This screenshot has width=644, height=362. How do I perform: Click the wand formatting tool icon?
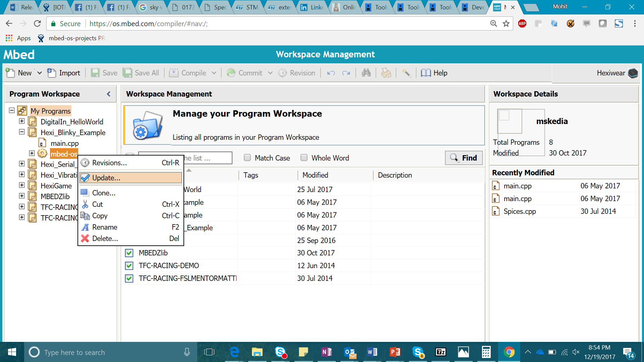point(406,73)
